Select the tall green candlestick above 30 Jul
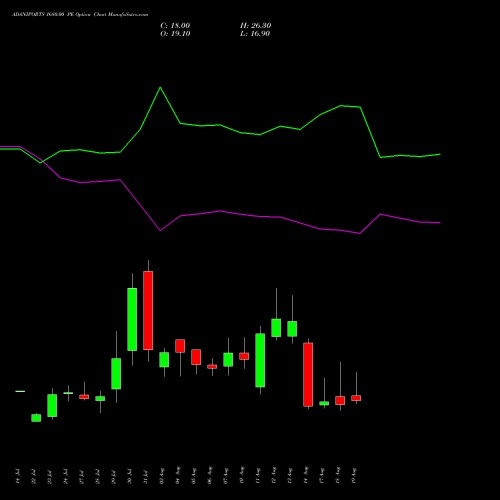 tap(132, 319)
